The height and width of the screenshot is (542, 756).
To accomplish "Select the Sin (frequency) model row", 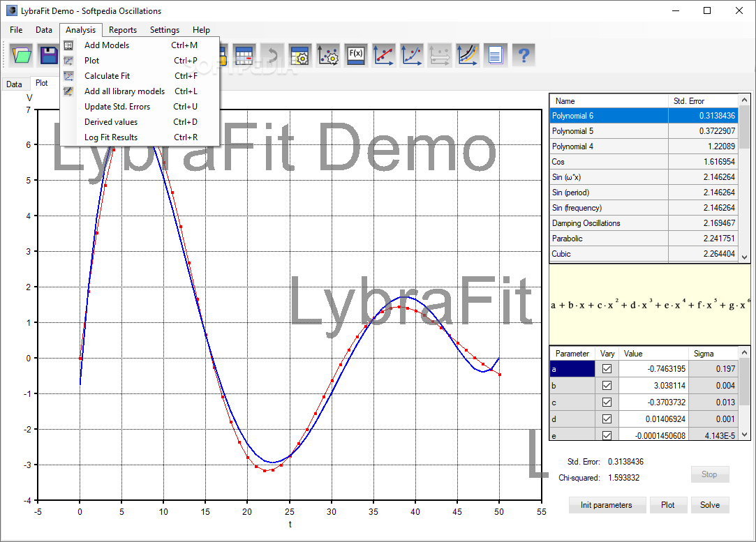I will 644,208.
